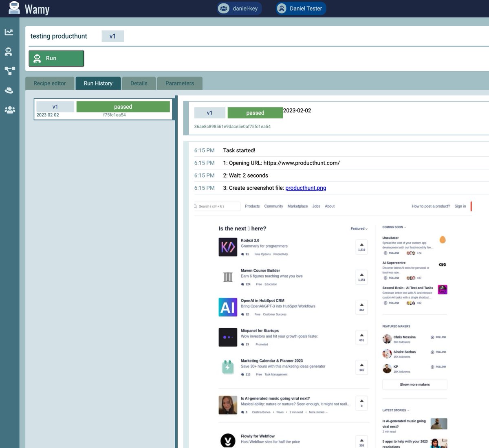Click the Latest Stories heading link

pos(396,410)
